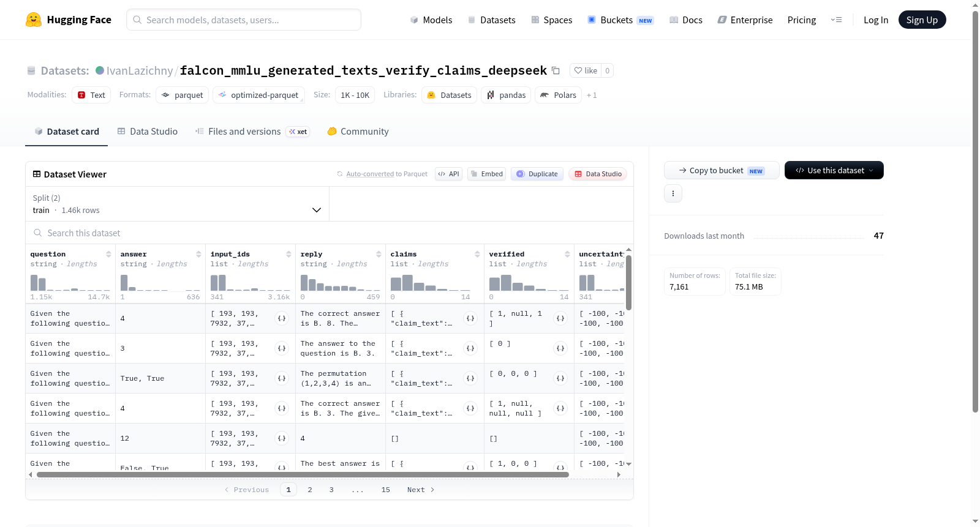
Task: Click the Log In link
Action: (x=876, y=20)
